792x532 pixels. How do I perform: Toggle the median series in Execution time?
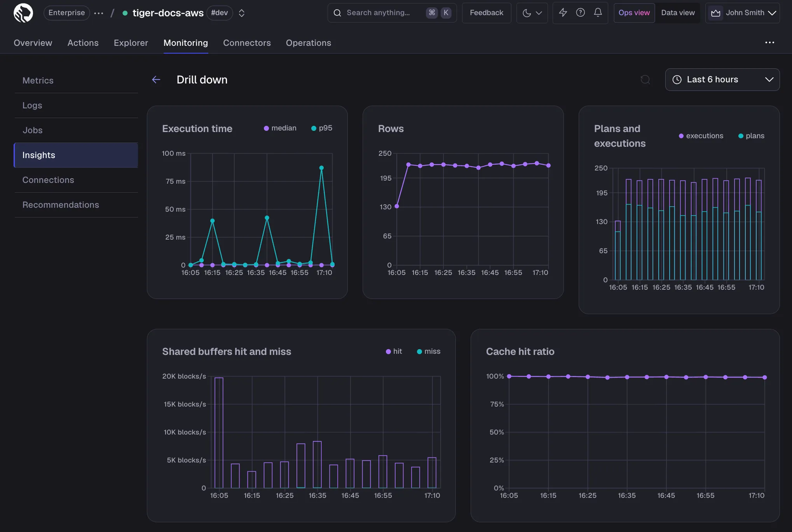[280, 128]
